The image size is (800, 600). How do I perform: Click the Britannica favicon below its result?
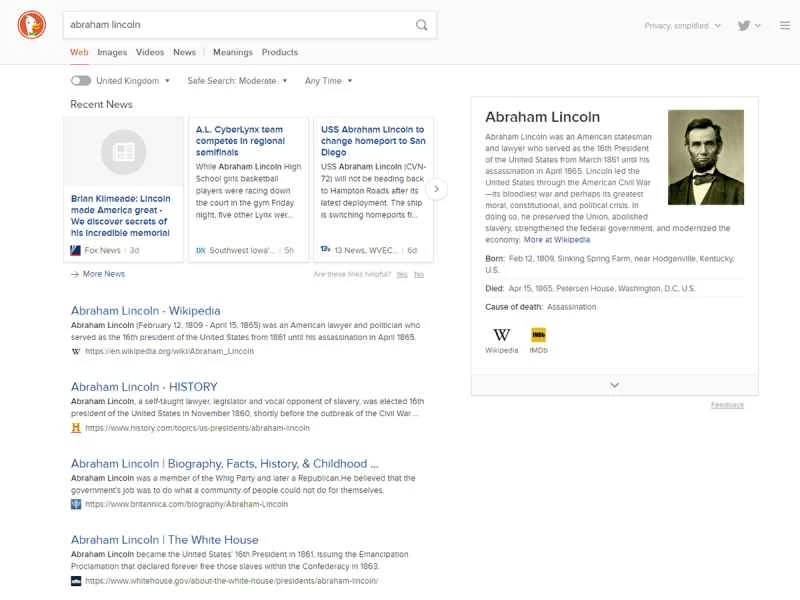click(73, 504)
